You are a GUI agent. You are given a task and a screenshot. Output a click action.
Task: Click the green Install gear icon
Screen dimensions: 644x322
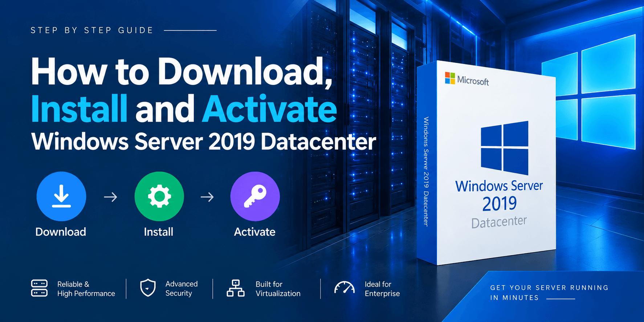coord(159,196)
